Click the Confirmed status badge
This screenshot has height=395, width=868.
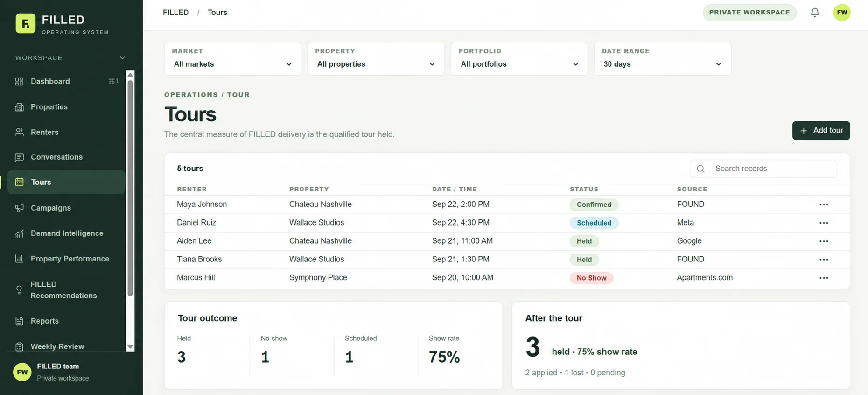(594, 205)
